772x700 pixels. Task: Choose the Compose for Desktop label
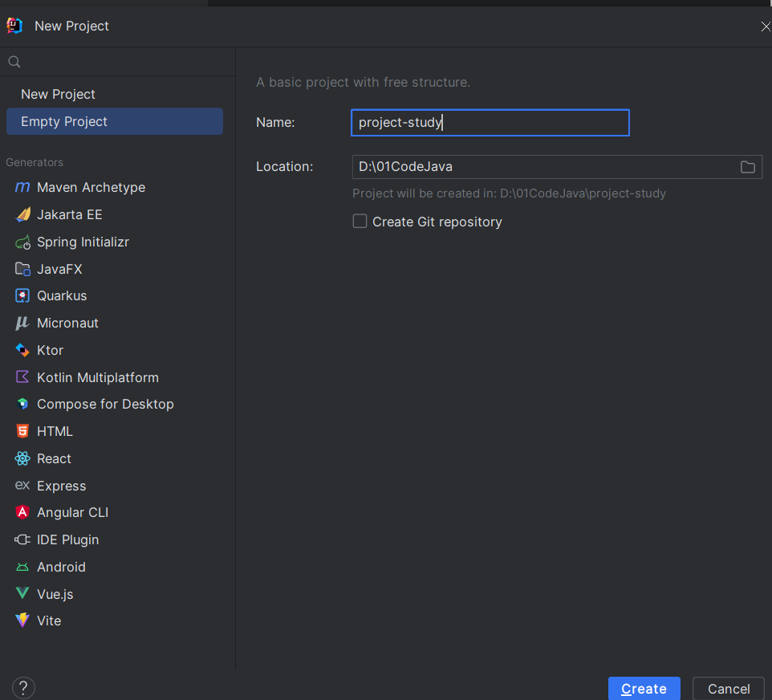[105, 404]
